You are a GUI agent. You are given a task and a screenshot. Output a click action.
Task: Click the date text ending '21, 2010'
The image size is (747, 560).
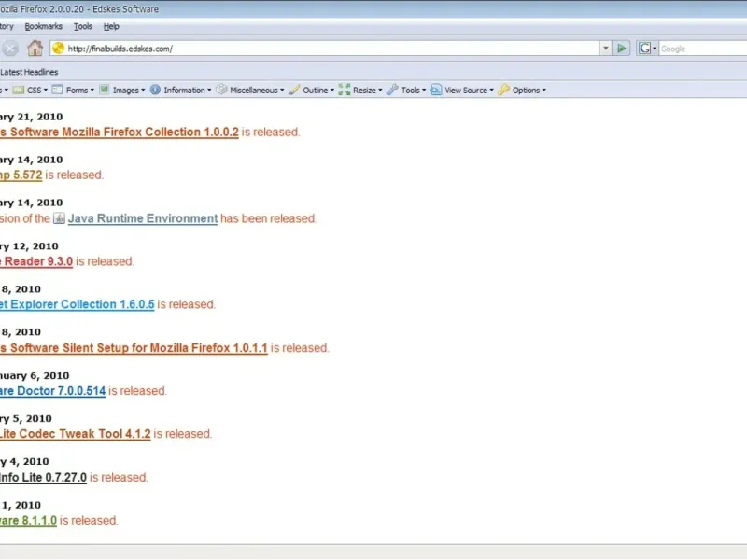(32, 118)
